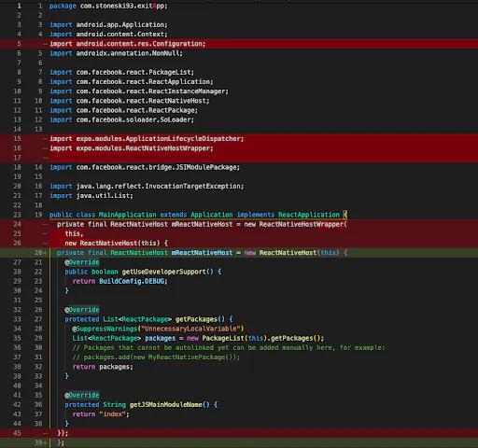Click the minus marker on deleted line 45
Image resolution: width=478 pixels, height=448 pixels.
pos(45,433)
